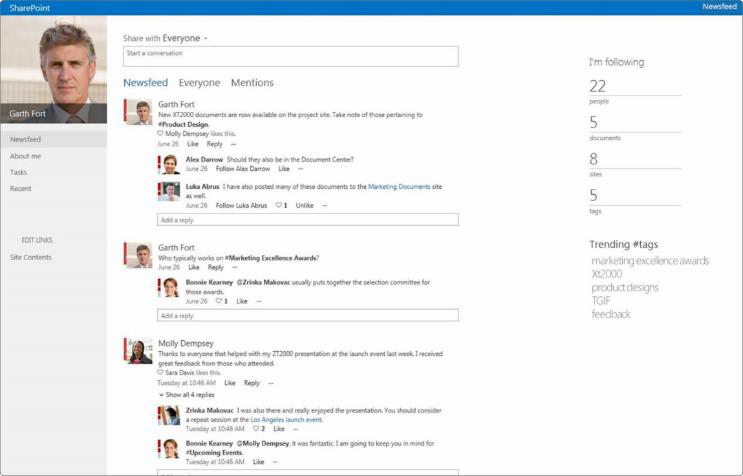
Task: Click EDIT LINKS in the sidebar
Action: coord(36,240)
